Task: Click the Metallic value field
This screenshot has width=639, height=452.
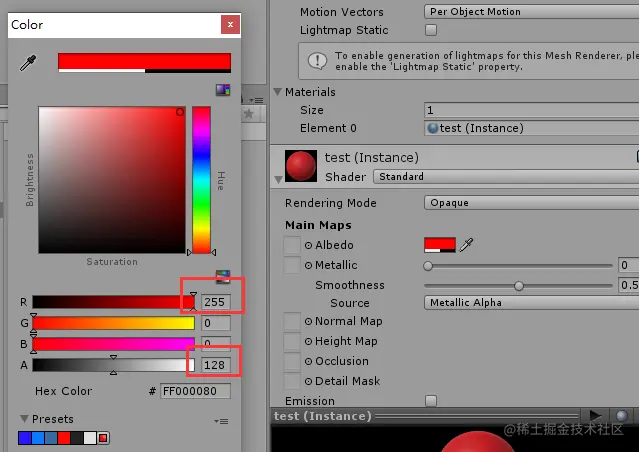Action: coord(628,265)
